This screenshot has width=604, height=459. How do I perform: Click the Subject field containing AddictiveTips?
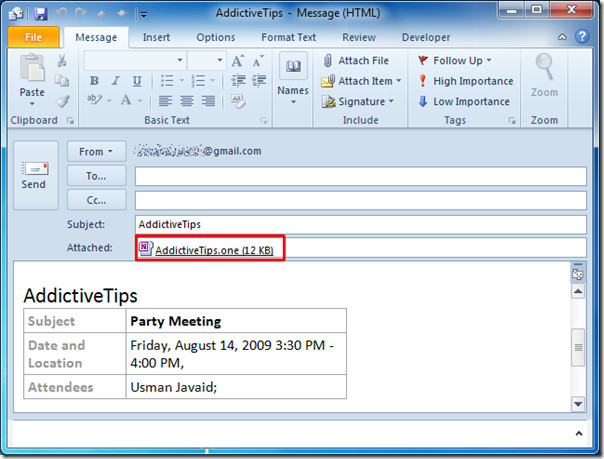point(361,224)
